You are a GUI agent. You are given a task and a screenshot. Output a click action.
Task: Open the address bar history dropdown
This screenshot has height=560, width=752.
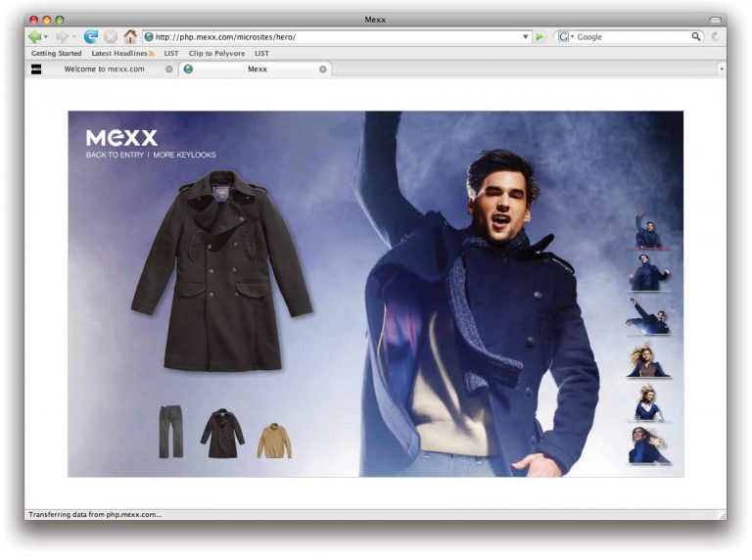click(525, 36)
